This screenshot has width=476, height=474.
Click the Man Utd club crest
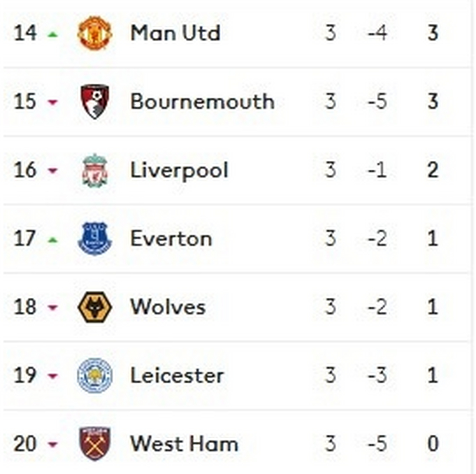[95, 33]
